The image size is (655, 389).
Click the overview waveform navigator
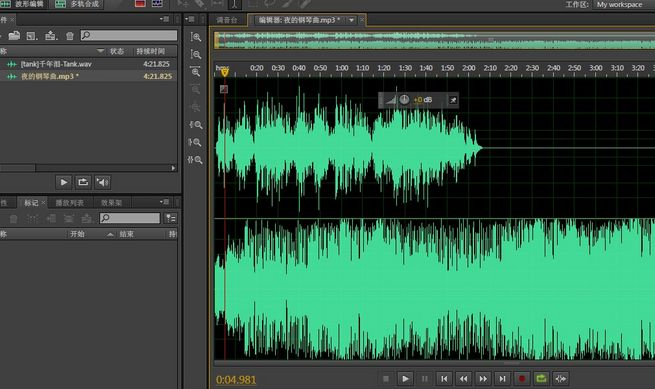pyautogui.click(x=434, y=40)
